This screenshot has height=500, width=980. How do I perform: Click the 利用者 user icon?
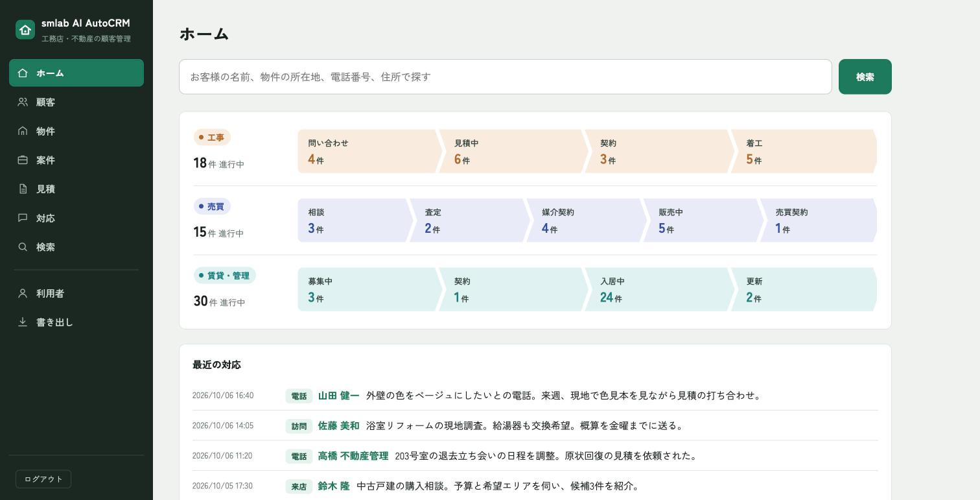[x=23, y=294]
